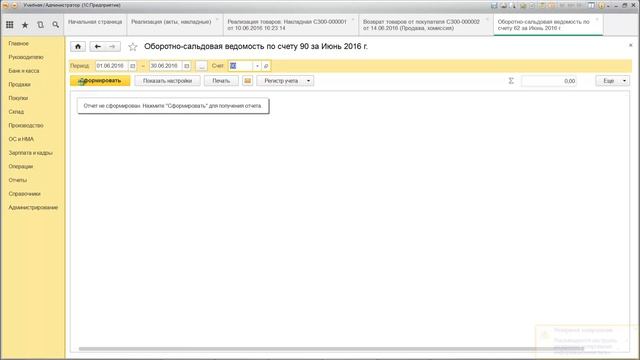Click into the Счет account field
This screenshot has width=640, height=360.
tap(241, 66)
